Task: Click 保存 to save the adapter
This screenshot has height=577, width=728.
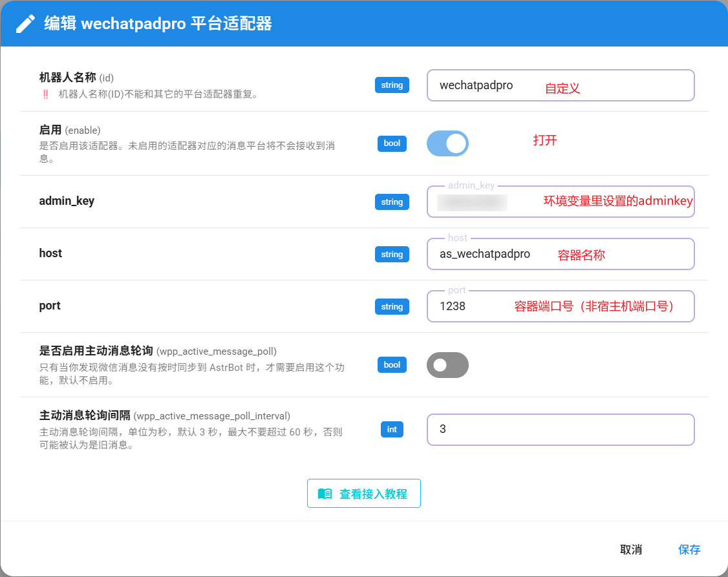Action: tap(689, 550)
